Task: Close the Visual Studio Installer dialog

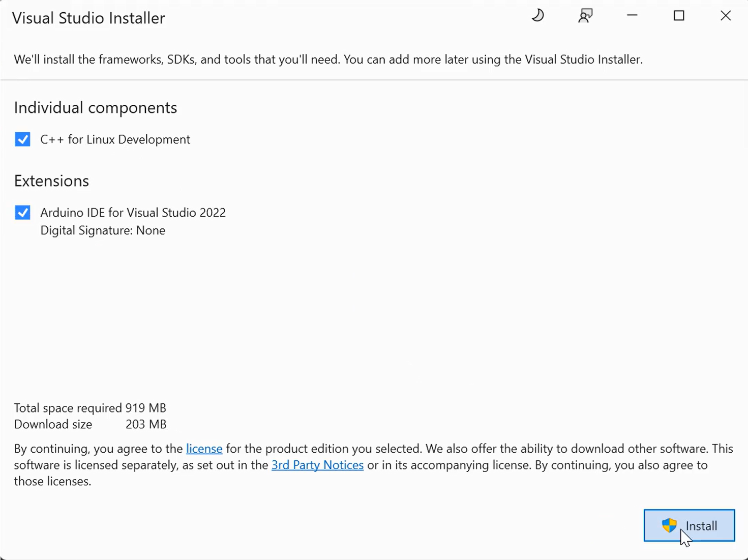Action: [x=726, y=16]
